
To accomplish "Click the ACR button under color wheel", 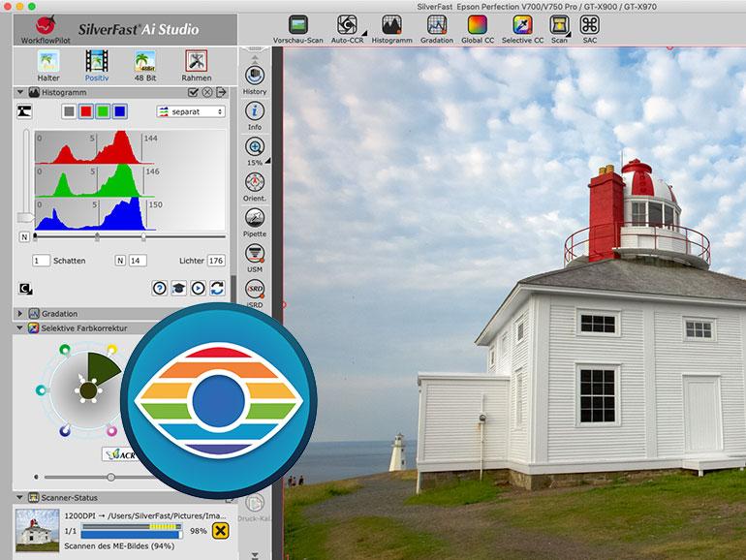I will coord(120,454).
